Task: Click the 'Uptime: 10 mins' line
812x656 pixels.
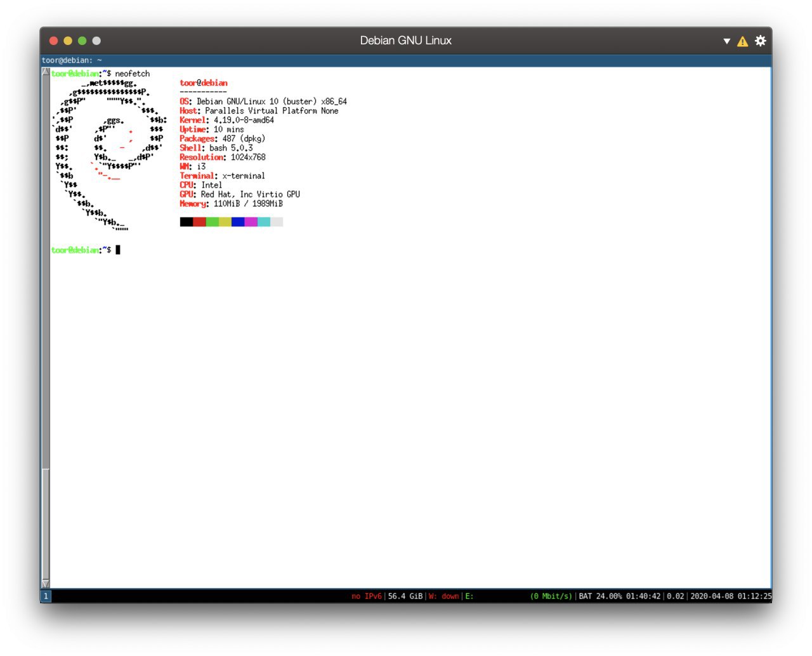Action: coord(212,129)
